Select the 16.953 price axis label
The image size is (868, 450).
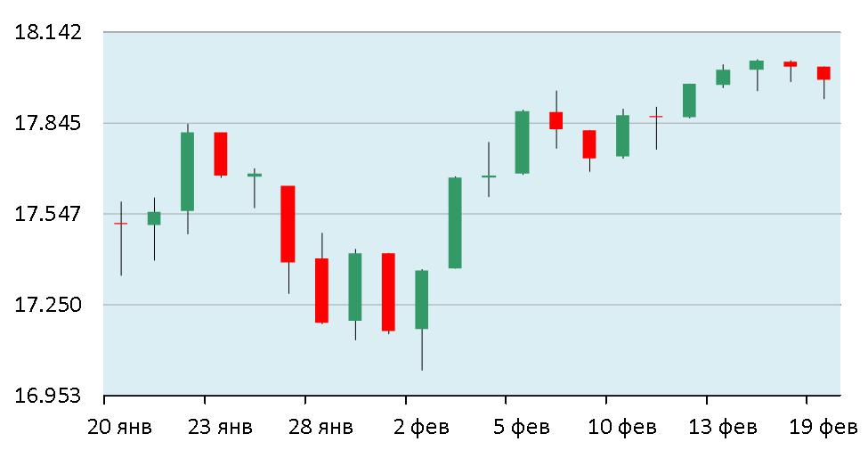point(47,395)
